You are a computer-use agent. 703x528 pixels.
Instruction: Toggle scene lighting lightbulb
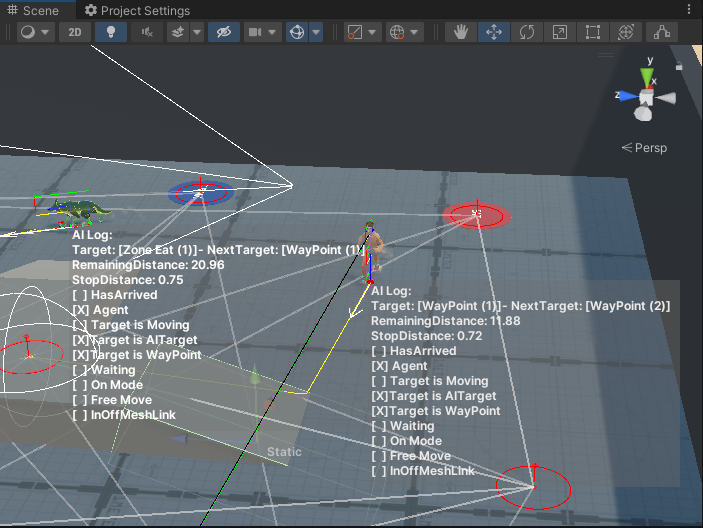(x=111, y=32)
